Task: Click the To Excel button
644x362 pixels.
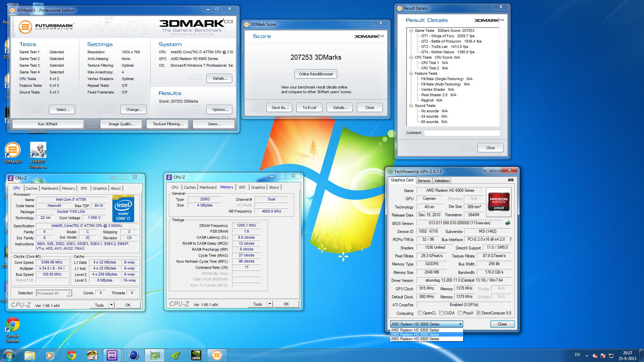Action: (309, 108)
